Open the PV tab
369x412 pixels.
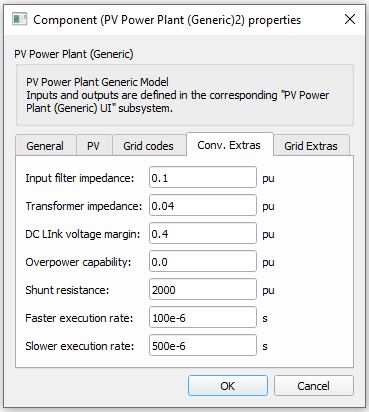click(x=93, y=146)
